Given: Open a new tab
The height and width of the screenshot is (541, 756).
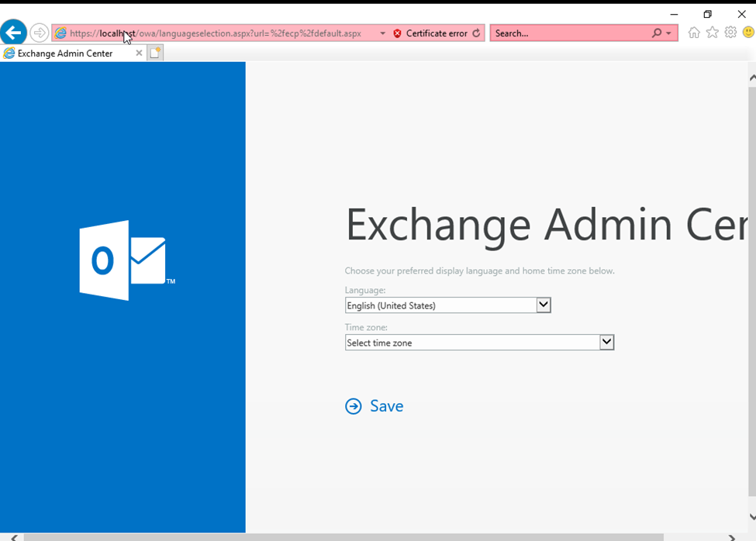Looking at the screenshot, I should click(155, 53).
